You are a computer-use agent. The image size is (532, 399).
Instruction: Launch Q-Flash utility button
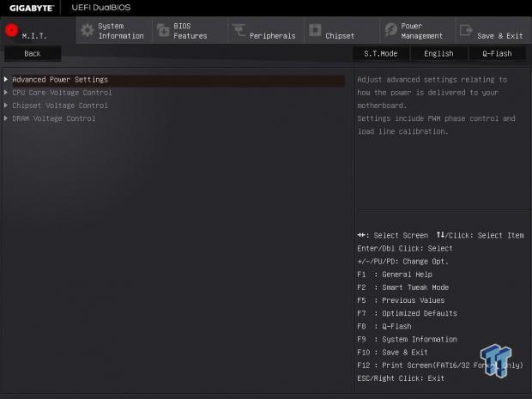[496, 53]
